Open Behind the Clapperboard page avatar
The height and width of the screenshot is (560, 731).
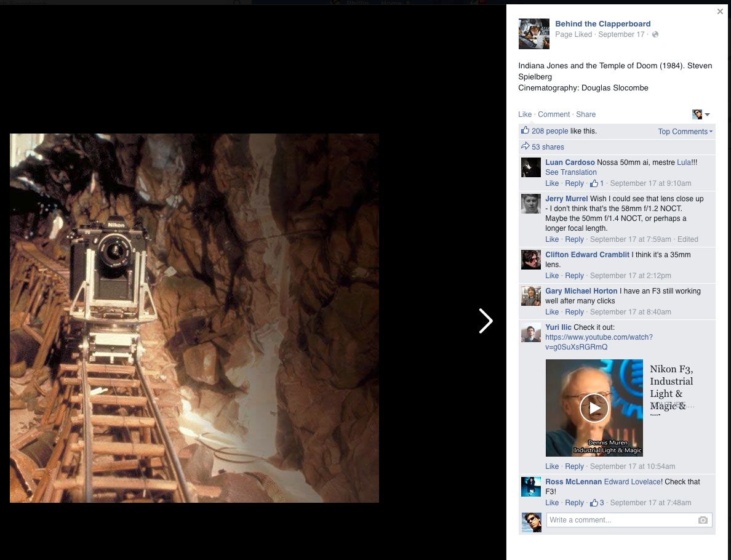tap(534, 34)
